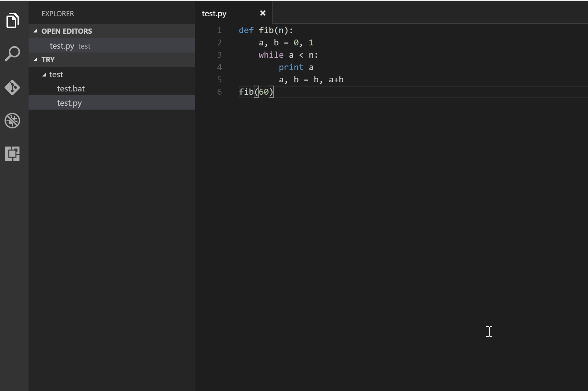Click line number 5 in gutter
This screenshot has height=391, width=588.
pos(219,79)
